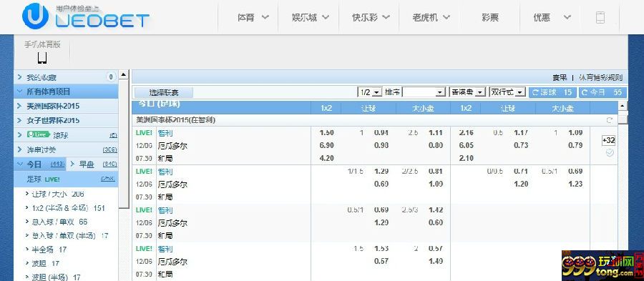Select the 6.05 half-time odds
644x281 pixels.
[x=466, y=145]
